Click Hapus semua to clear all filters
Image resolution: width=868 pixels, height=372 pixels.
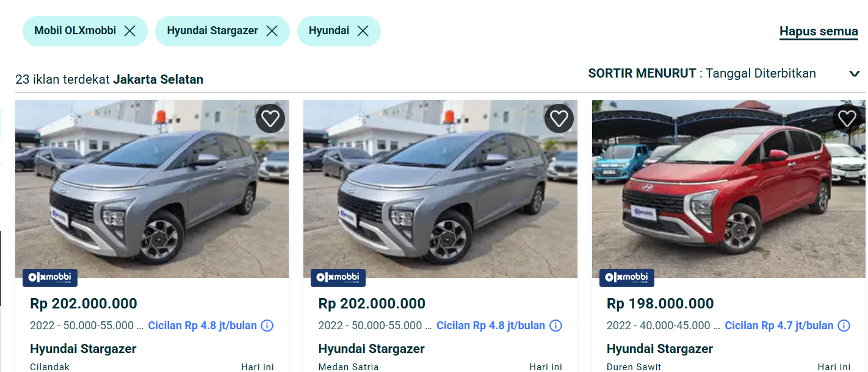pos(819,32)
